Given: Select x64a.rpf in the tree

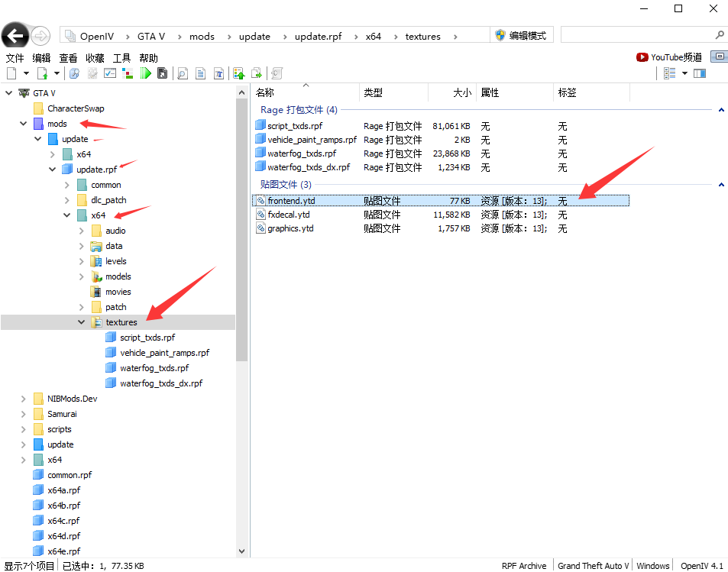Looking at the screenshot, I should pos(63,490).
